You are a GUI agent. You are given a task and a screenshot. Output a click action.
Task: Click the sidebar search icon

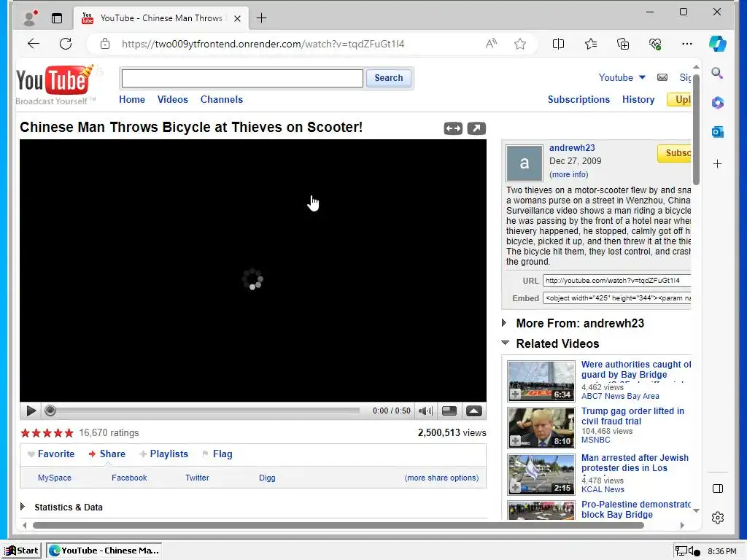718,74
